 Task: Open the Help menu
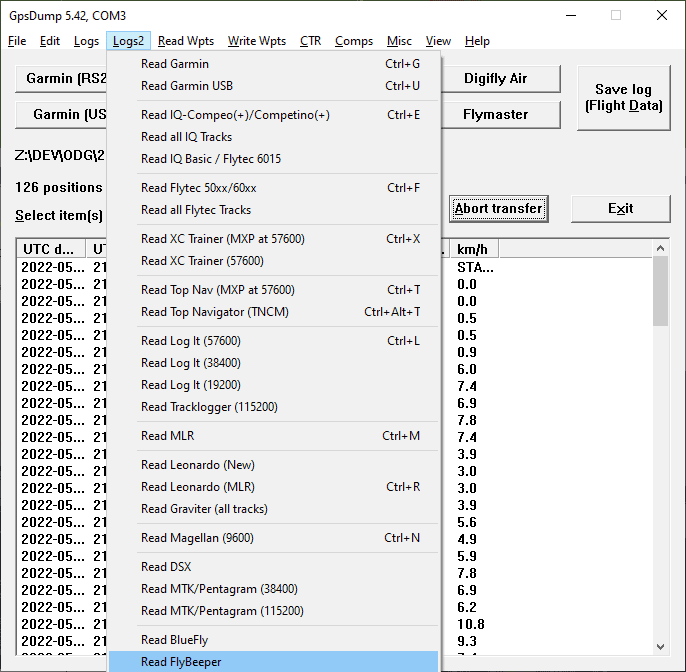(x=477, y=41)
